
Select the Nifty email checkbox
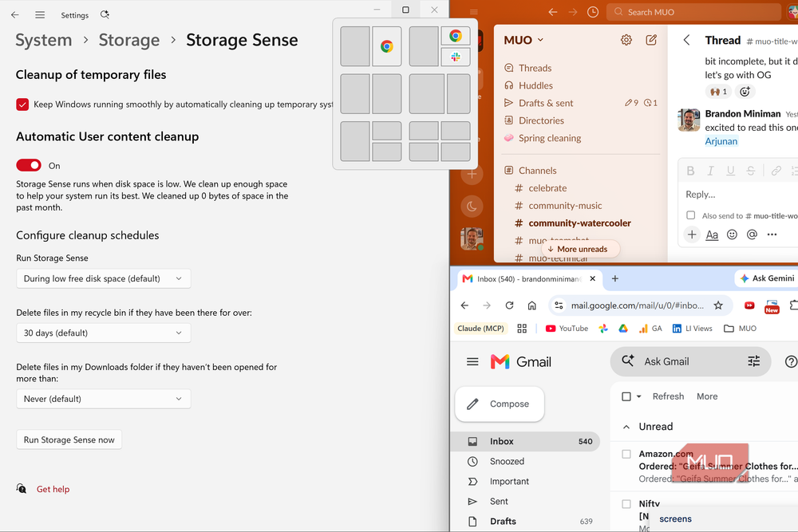pos(626,503)
